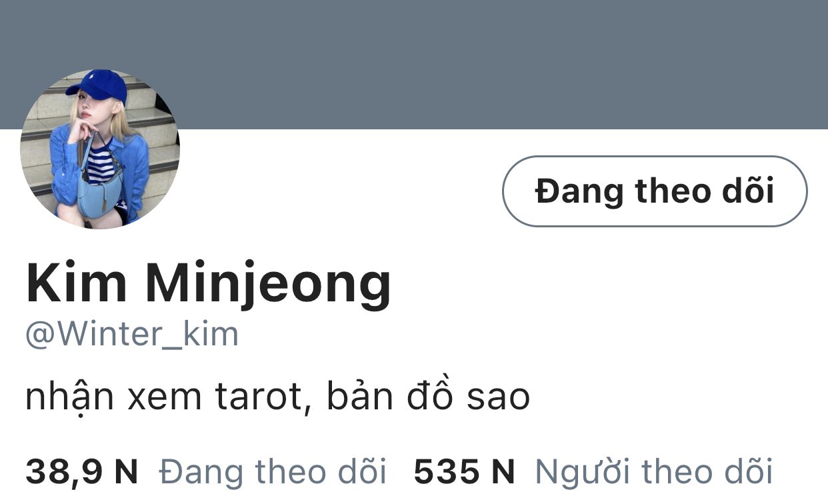Open the circular profile picture

tap(100, 149)
